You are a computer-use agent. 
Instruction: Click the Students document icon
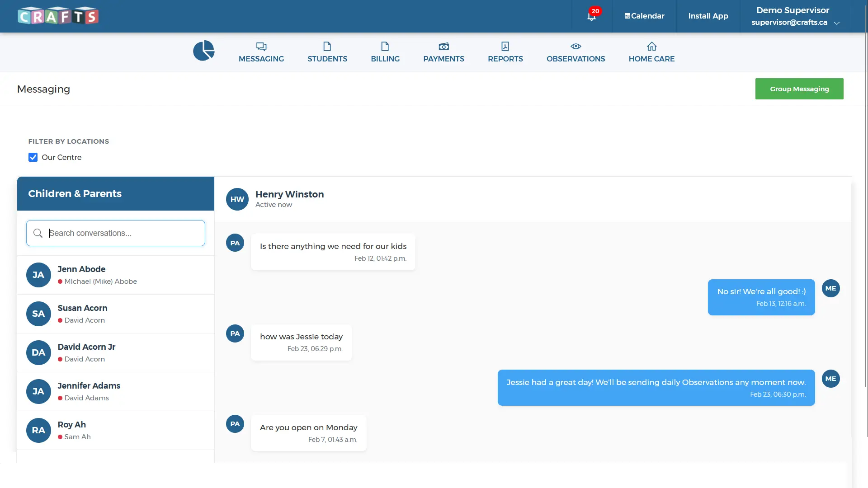coord(327,47)
